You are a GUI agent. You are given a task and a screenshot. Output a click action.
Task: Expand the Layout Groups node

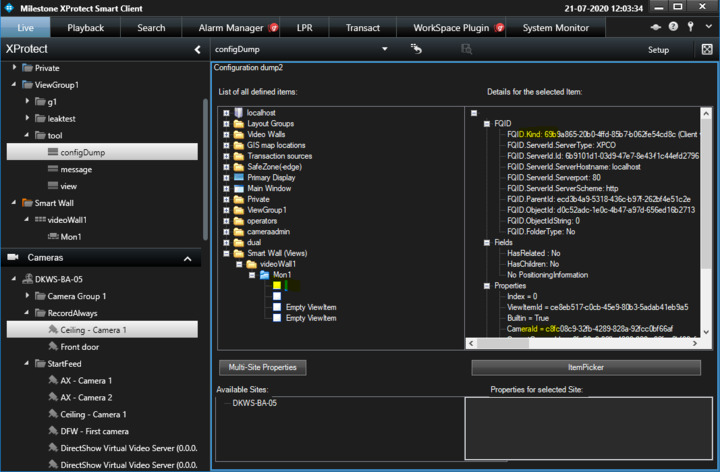click(x=227, y=123)
